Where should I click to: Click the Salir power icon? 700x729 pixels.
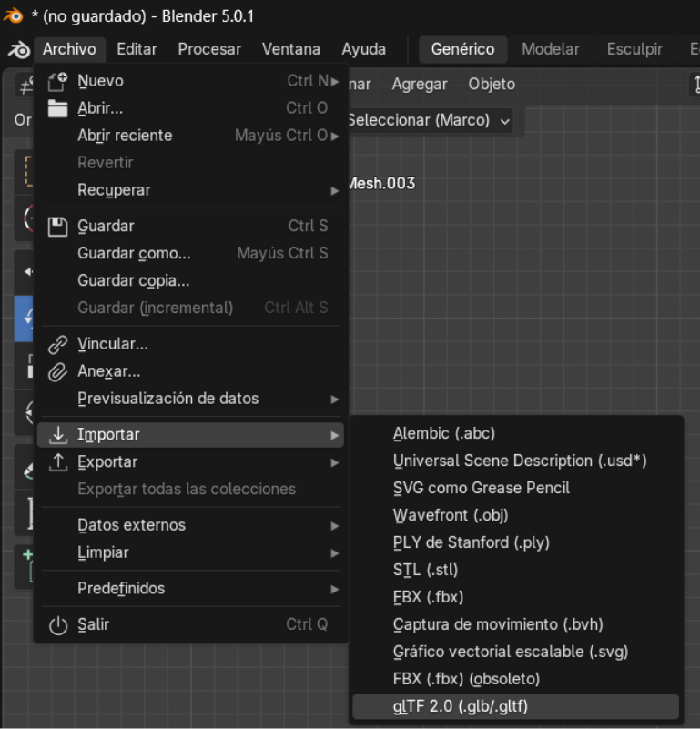57,625
